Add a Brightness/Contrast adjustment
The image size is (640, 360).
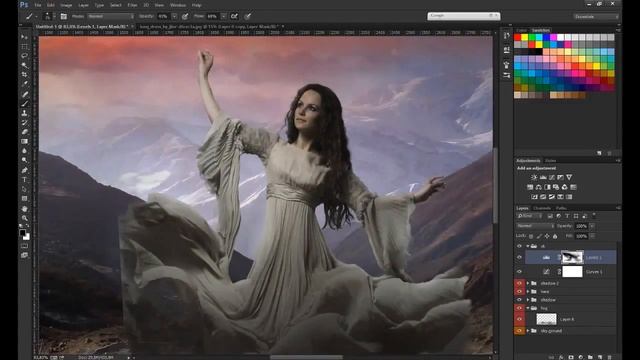tap(534, 177)
